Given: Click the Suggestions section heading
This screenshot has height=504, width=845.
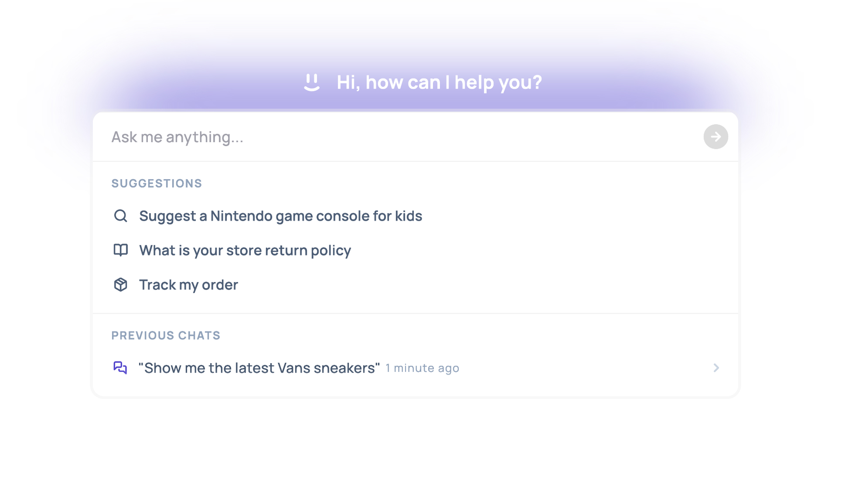Looking at the screenshot, I should (157, 184).
